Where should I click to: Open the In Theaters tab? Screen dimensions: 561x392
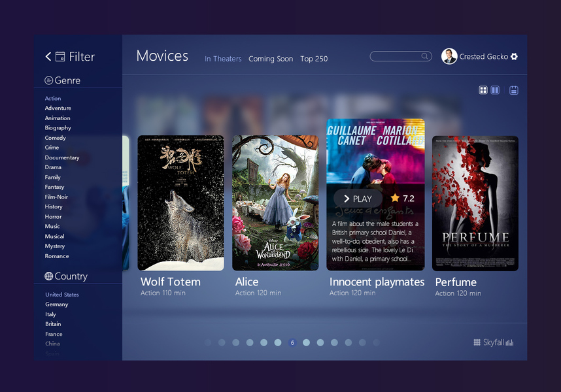[223, 59]
